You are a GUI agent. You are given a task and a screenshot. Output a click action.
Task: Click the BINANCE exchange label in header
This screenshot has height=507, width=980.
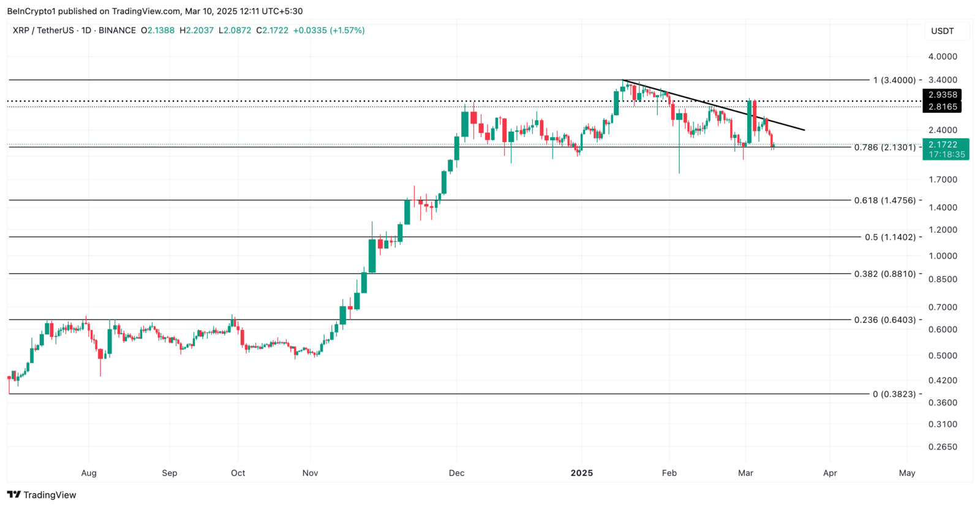pyautogui.click(x=117, y=30)
